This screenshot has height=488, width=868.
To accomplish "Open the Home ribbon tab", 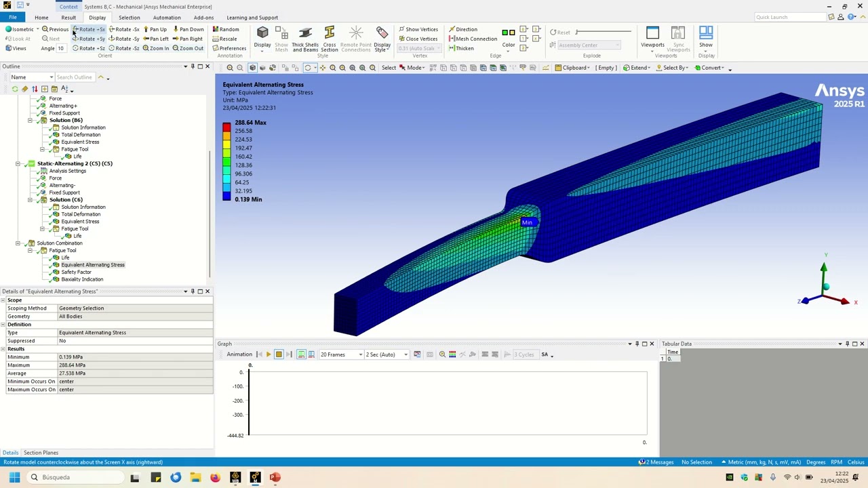I will tap(41, 18).
